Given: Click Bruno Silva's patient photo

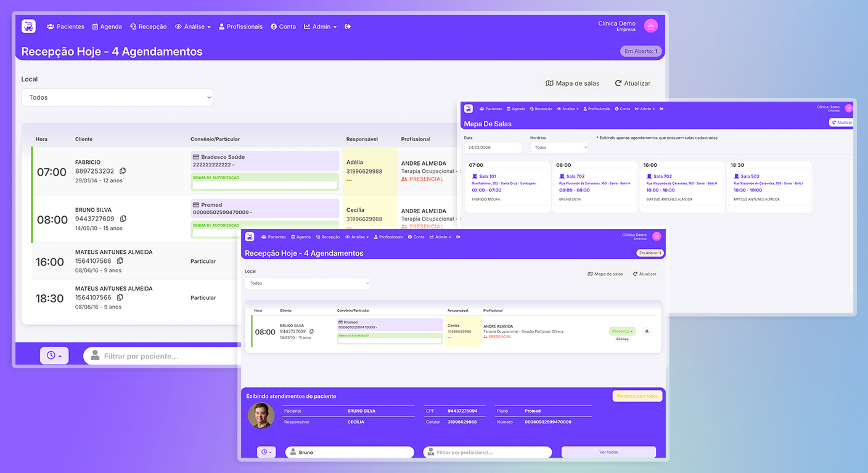Looking at the screenshot, I should (x=261, y=416).
